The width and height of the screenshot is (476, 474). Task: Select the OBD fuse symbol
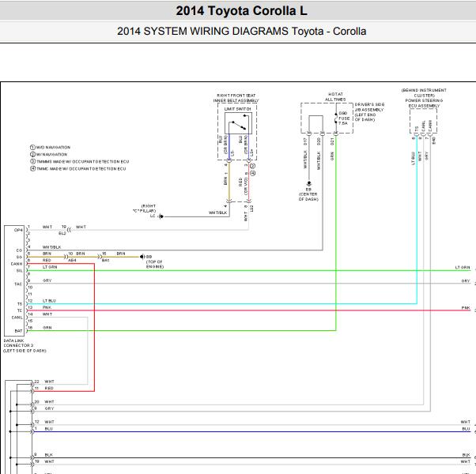click(x=336, y=118)
